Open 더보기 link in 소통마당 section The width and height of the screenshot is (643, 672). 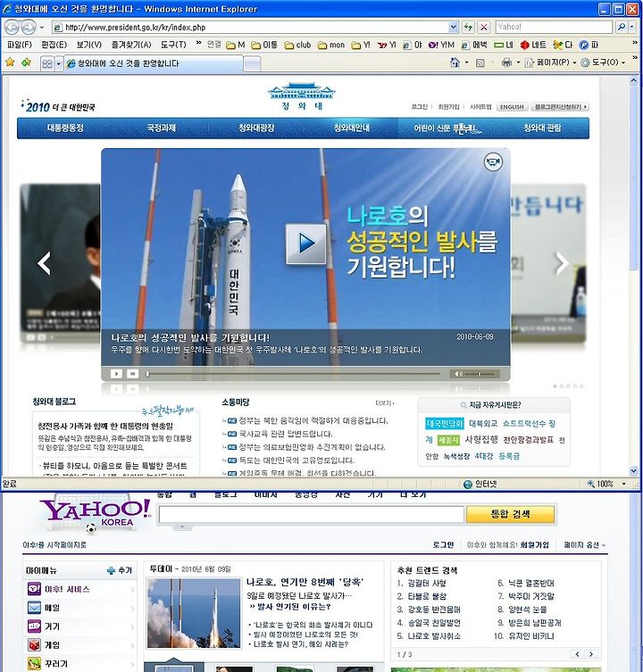[x=384, y=403]
